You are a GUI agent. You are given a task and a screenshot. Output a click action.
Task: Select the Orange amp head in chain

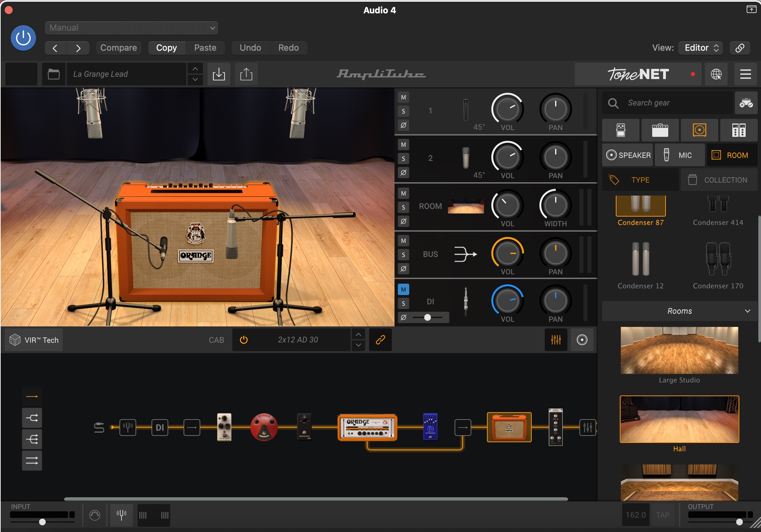[x=367, y=427]
